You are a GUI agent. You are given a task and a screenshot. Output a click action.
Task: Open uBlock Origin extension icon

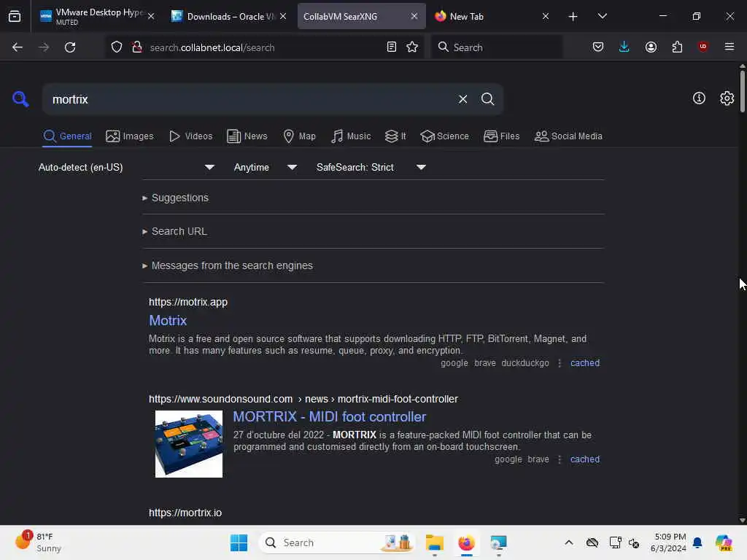[x=703, y=47]
